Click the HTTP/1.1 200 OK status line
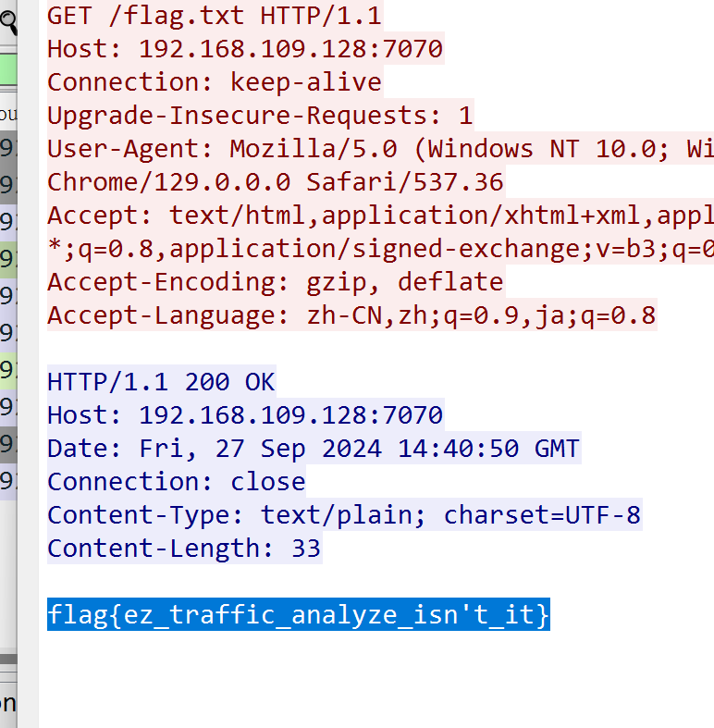 161,382
